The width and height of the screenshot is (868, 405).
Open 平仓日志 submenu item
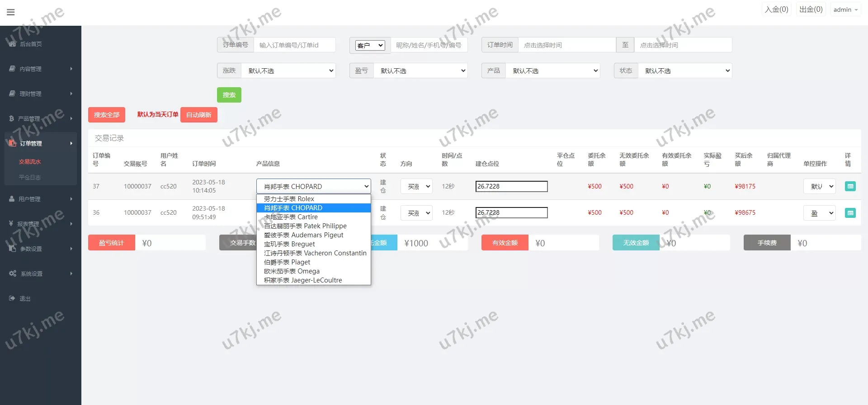pyautogui.click(x=30, y=178)
